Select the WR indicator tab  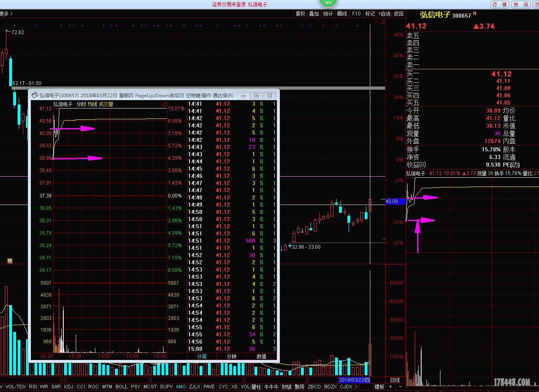coord(44,387)
